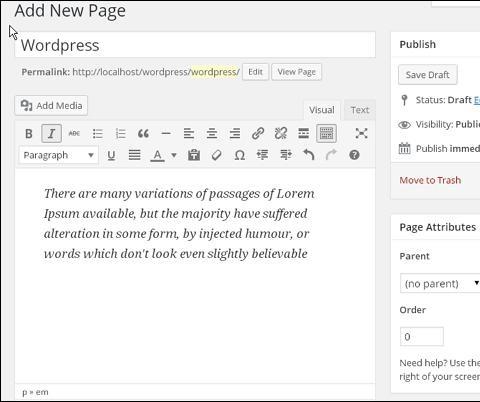The image size is (480, 402).
Task: Insert a numbered list
Action: [x=120, y=134]
